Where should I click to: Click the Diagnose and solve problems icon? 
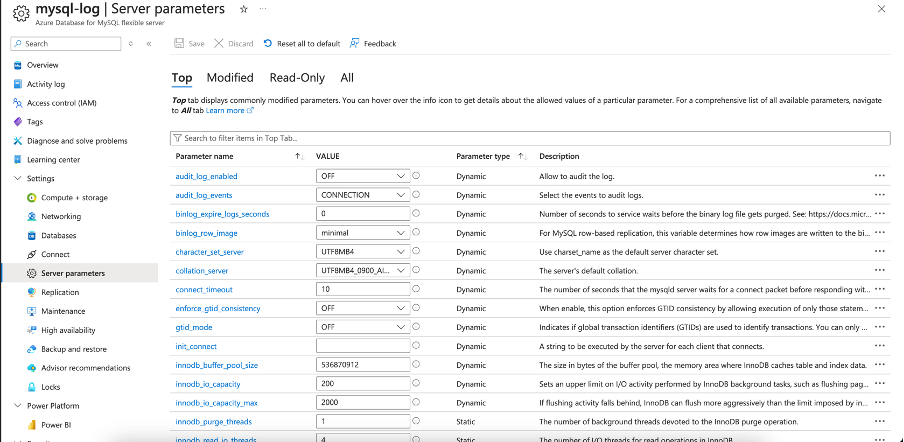(18, 141)
